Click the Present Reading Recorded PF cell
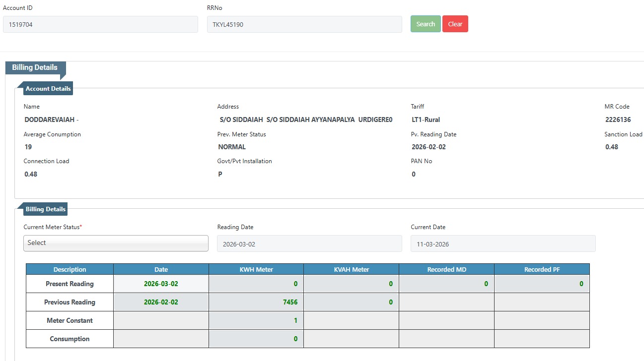Screen dimensions: 644x361 (541, 284)
